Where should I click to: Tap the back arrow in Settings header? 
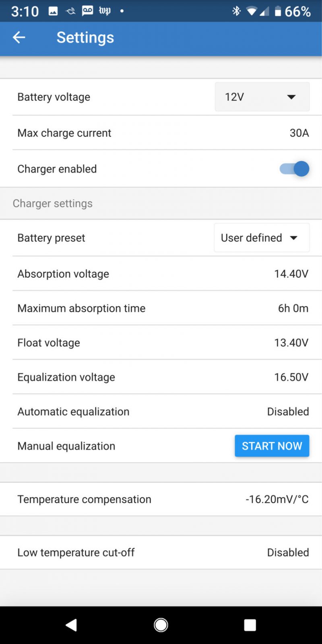[x=19, y=37]
